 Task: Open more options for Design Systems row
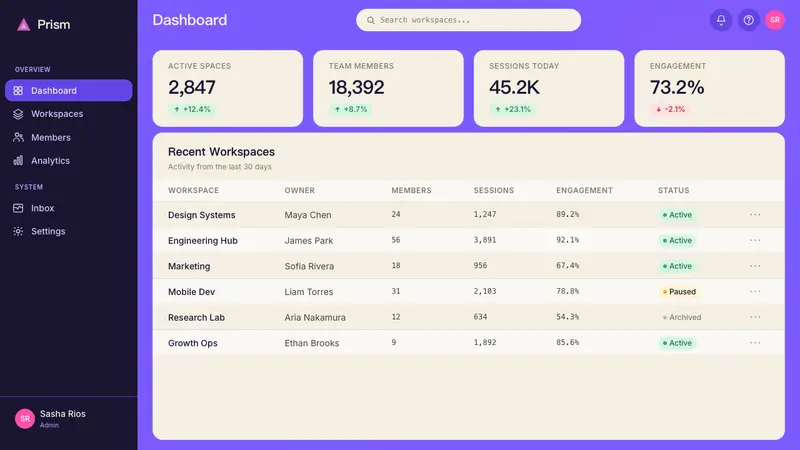tap(755, 215)
